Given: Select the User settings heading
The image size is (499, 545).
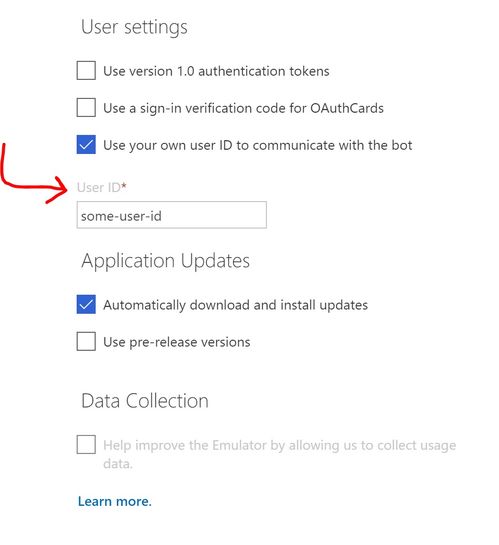Looking at the screenshot, I should 134,27.
